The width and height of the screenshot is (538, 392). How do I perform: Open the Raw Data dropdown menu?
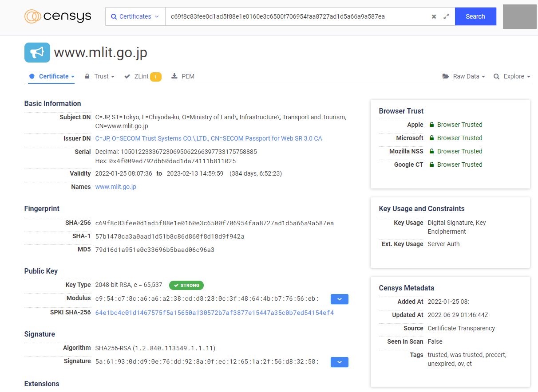[464, 76]
